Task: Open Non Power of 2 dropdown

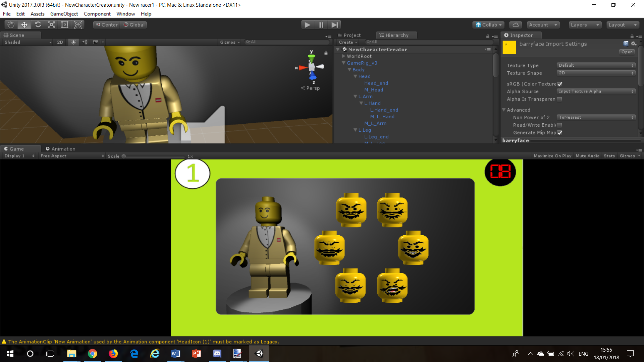Action: click(x=596, y=117)
